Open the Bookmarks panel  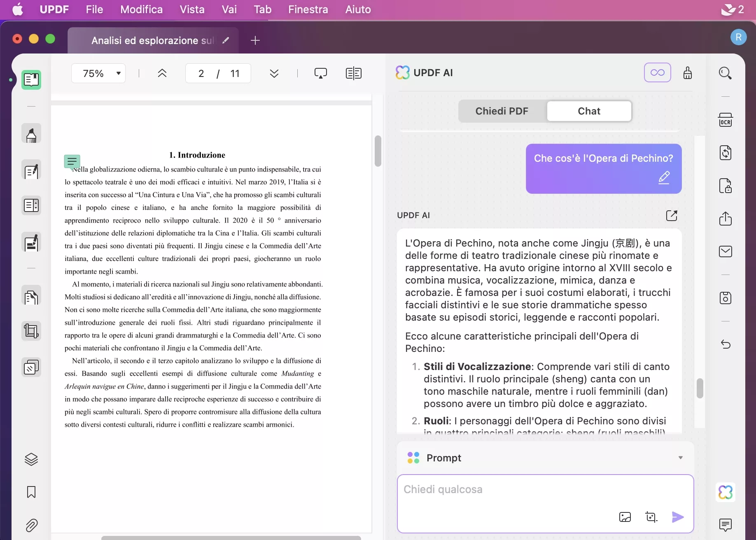point(31,492)
